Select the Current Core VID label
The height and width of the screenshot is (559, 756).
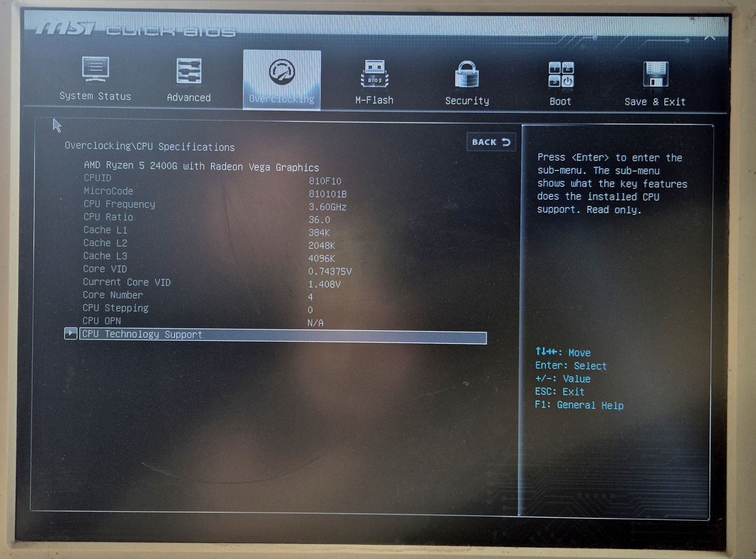coord(127,282)
